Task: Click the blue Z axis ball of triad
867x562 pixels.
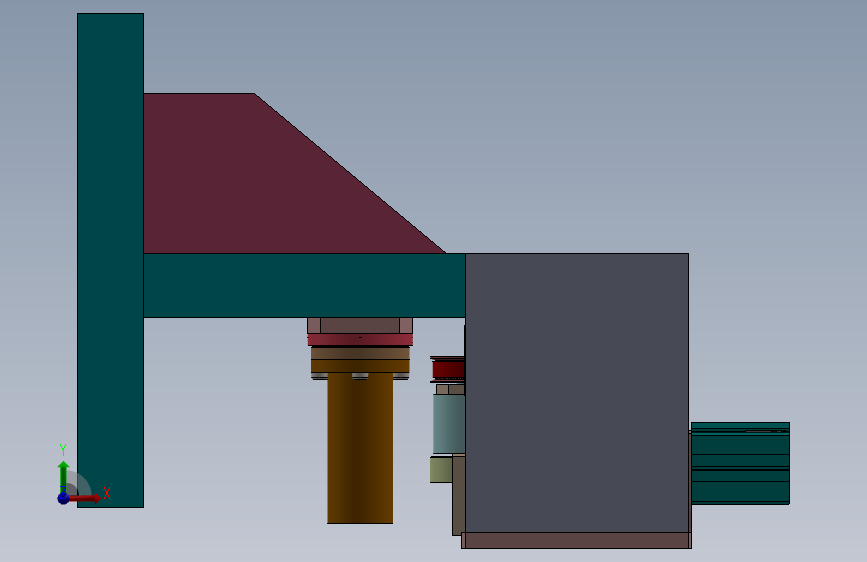Action: click(63, 498)
